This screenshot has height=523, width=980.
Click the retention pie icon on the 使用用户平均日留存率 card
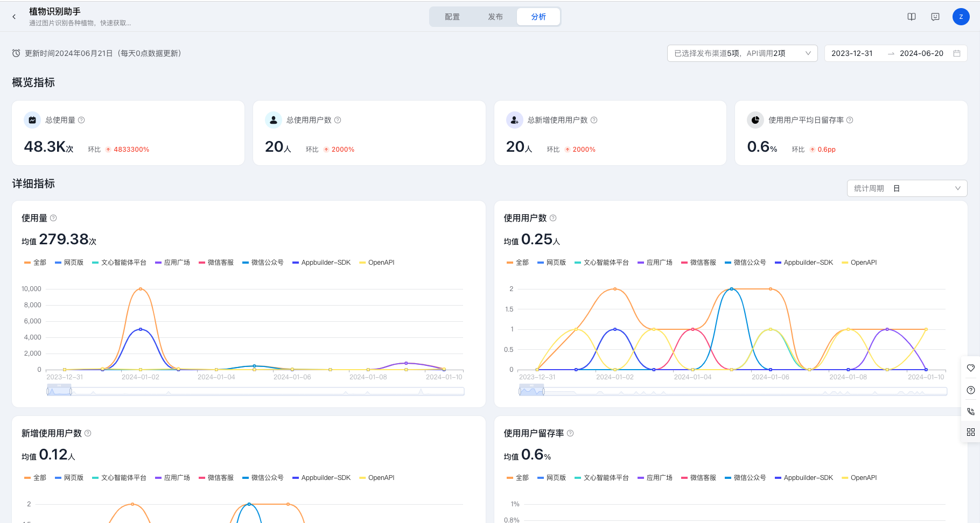coord(755,120)
